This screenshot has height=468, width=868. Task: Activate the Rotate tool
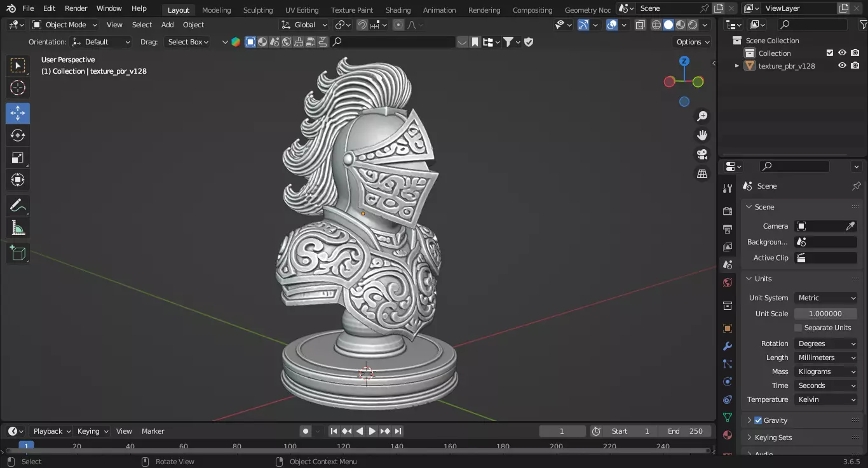(x=18, y=135)
